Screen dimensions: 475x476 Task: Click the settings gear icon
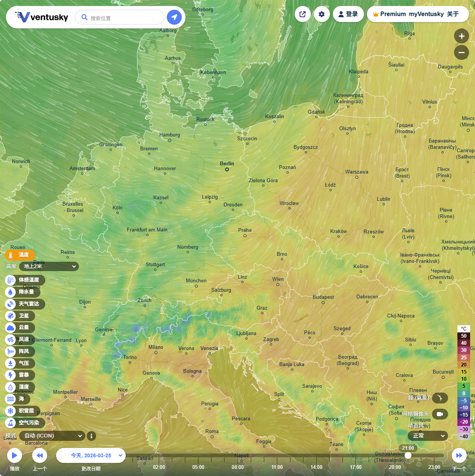tap(322, 14)
